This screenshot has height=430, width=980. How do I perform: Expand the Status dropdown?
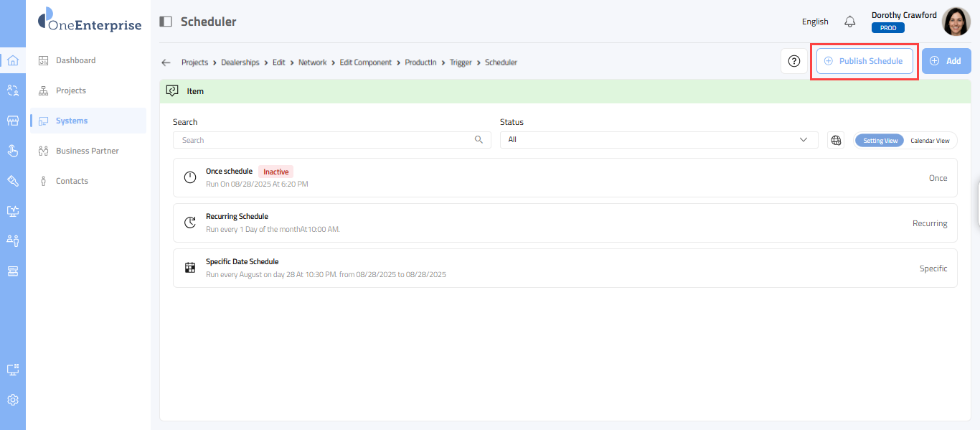coord(659,140)
